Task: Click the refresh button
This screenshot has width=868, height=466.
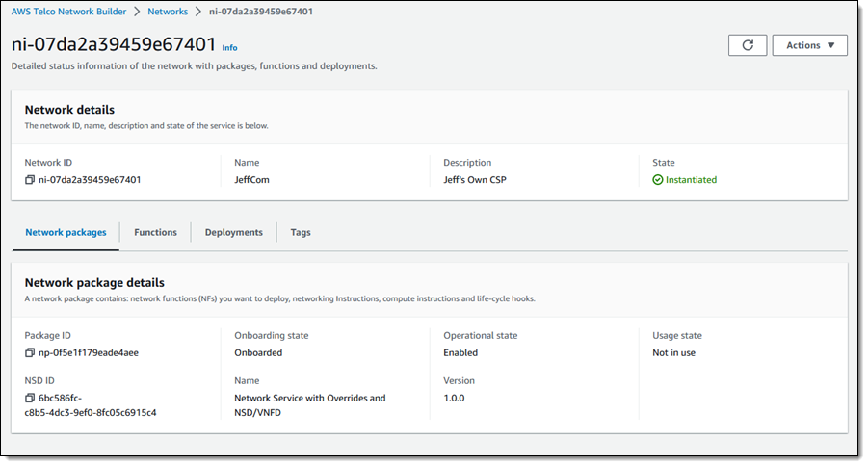Action: tap(748, 45)
